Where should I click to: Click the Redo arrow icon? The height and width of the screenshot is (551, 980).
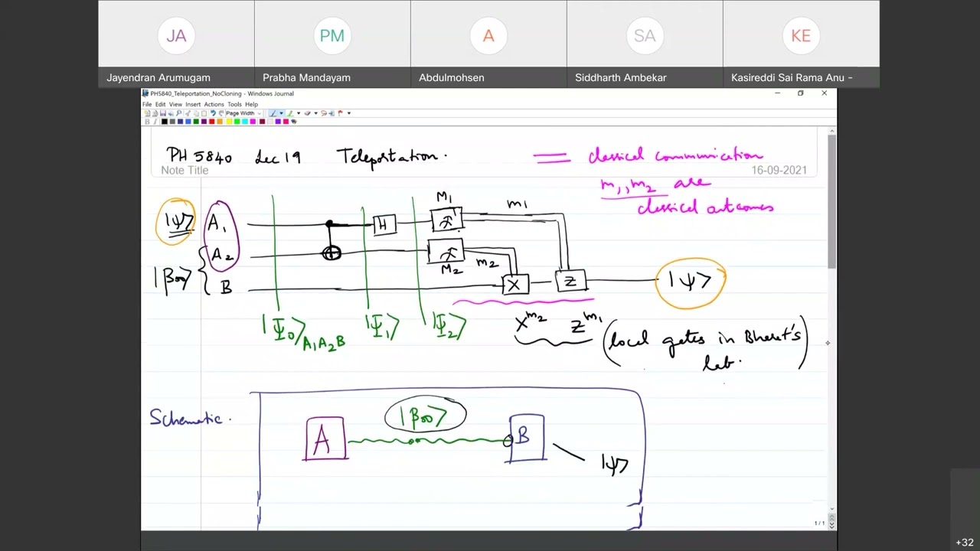[x=220, y=113]
